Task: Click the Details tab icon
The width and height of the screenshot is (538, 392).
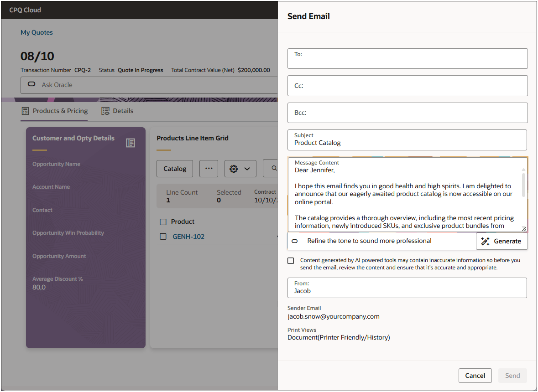Action: point(105,110)
